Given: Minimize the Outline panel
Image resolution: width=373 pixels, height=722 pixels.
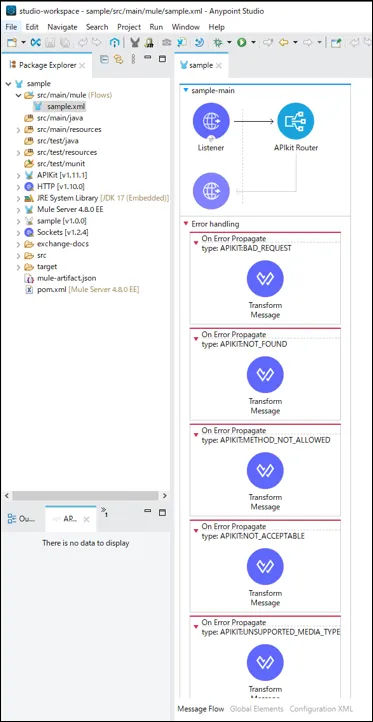Looking at the screenshot, I should 147,512.
